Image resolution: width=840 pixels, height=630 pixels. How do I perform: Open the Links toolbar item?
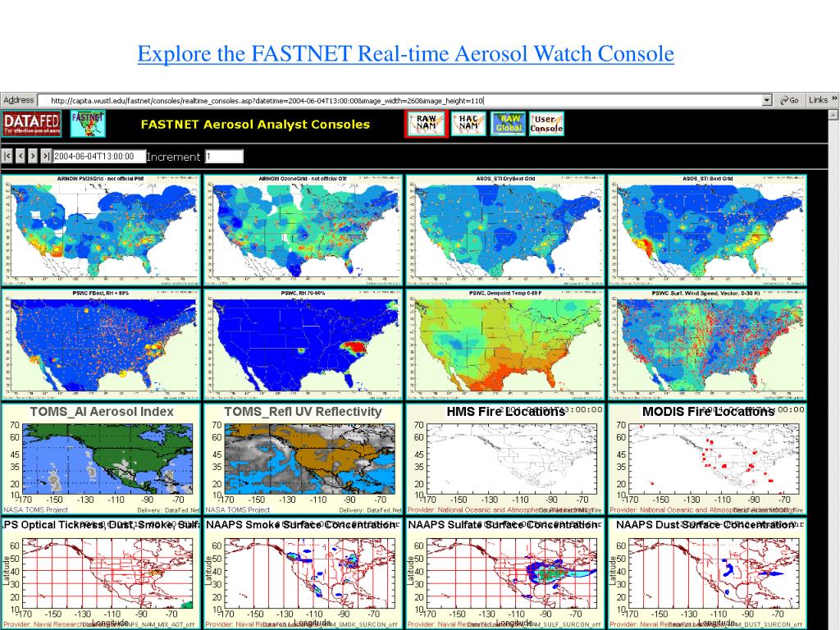pyautogui.click(x=818, y=99)
